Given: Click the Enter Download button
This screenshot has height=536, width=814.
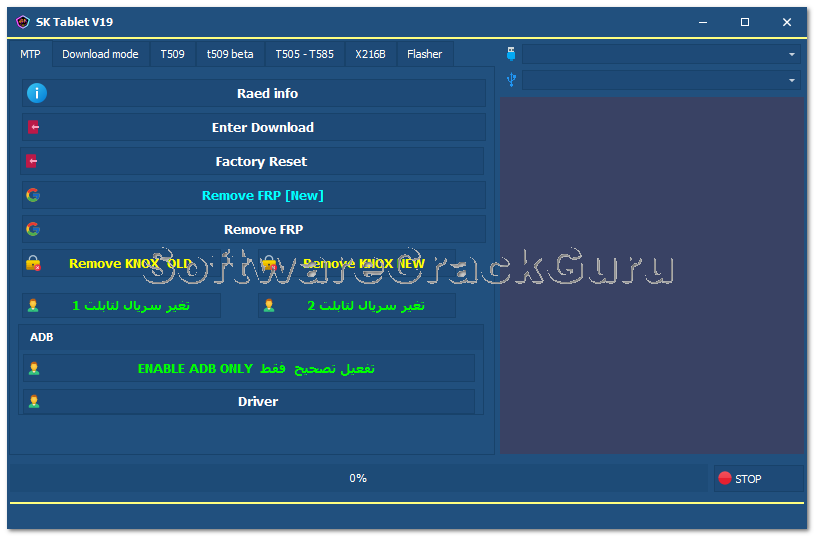Looking at the screenshot, I should pos(254,127).
